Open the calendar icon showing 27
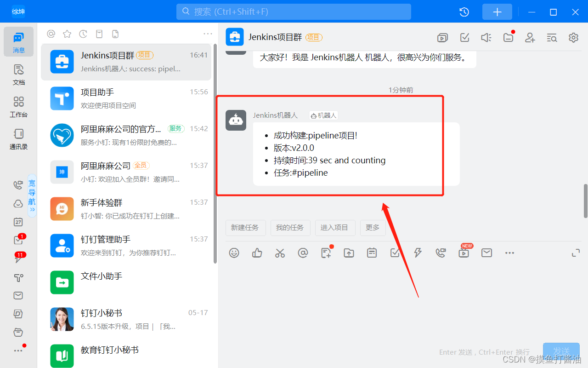Screen dimensions: 588x368 (18, 222)
